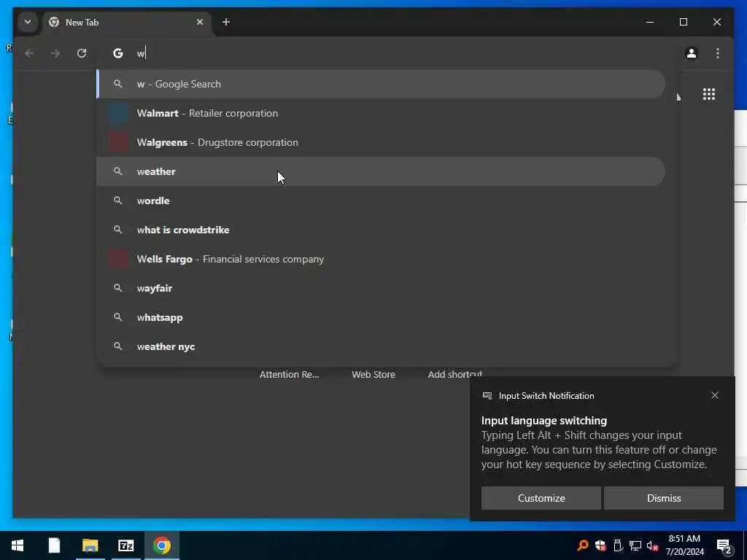Click the Wells Fargo logo thumbnail
This screenshot has height=560, width=747.
pos(118,259)
